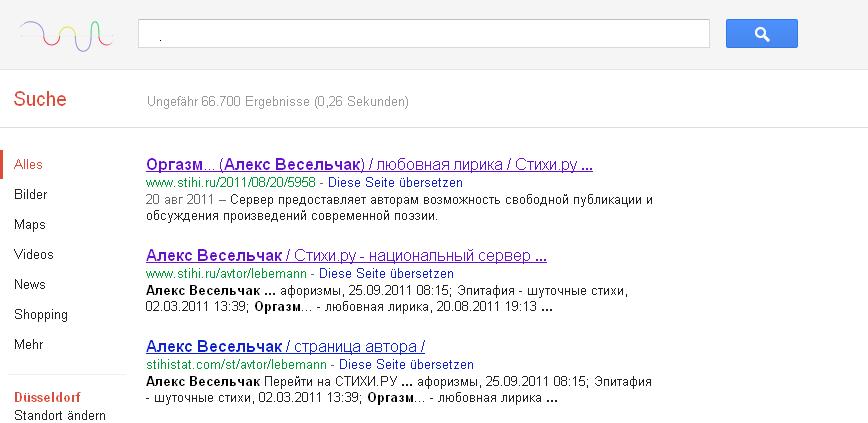
Task: Click the blue magnifier search button
Action: tap(761, 34)
